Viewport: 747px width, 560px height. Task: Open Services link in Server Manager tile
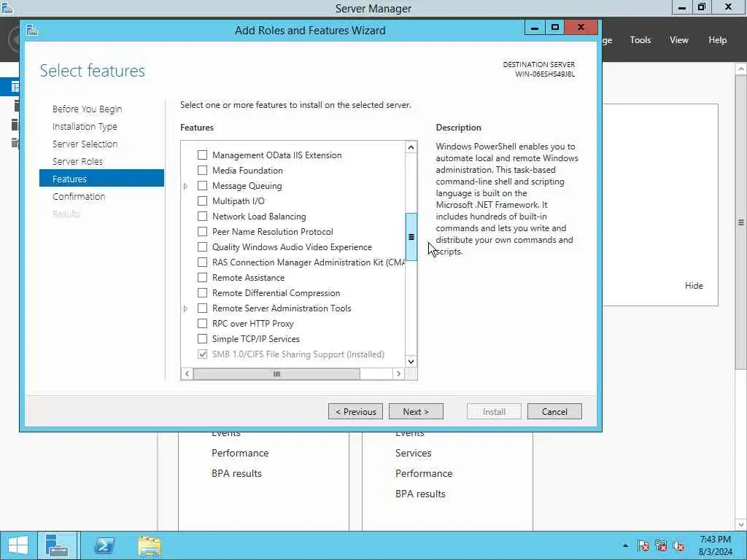[x=413, y=453]
